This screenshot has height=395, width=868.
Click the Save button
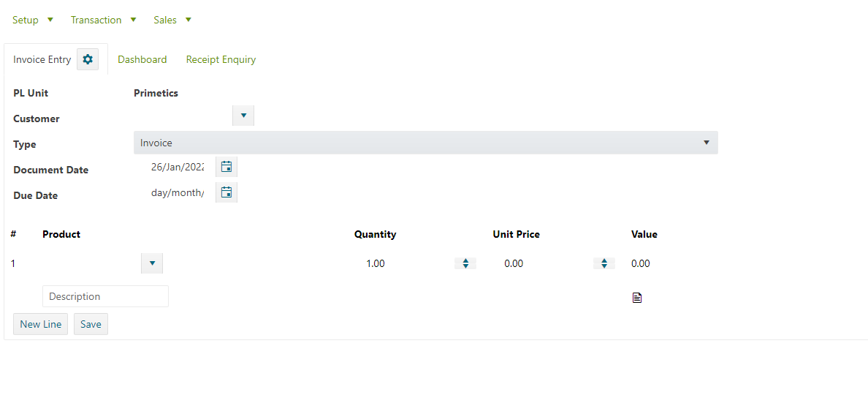tap(91, 324)
